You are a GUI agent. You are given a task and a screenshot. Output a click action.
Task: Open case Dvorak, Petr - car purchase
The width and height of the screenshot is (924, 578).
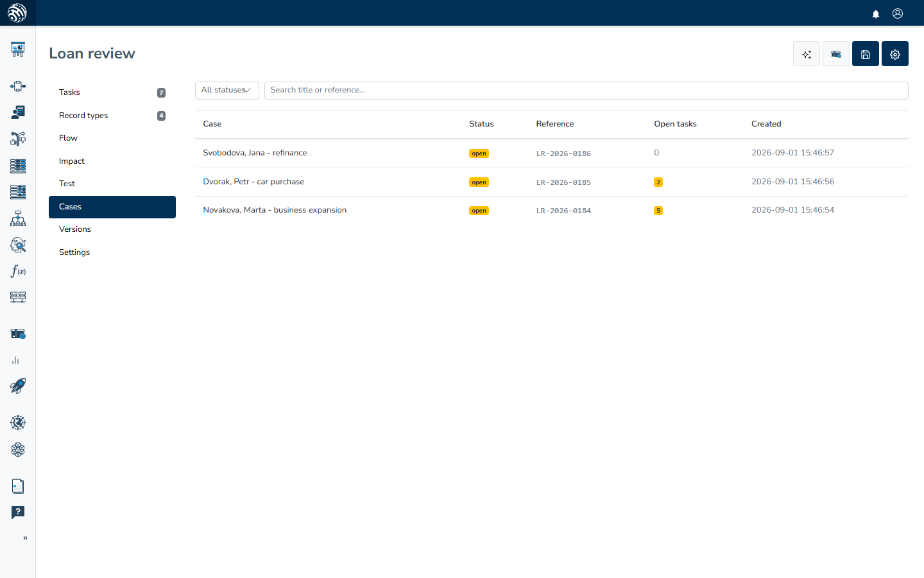tap(253, 182)
